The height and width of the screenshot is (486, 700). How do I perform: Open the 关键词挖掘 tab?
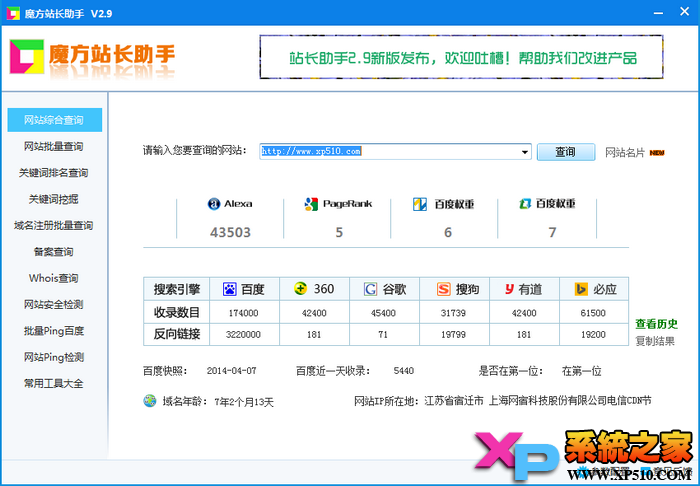point(54,199)
